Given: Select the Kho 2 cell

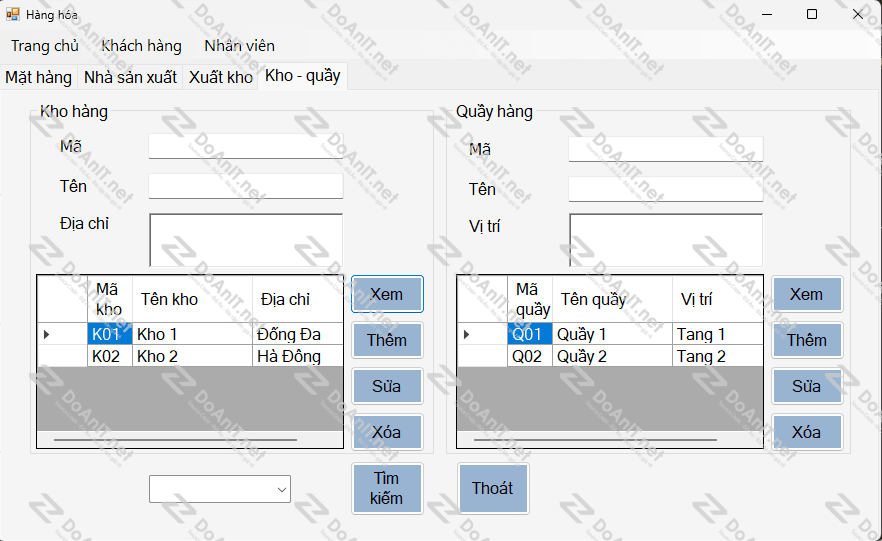Looking at the screenshot, I should point(192,356).
